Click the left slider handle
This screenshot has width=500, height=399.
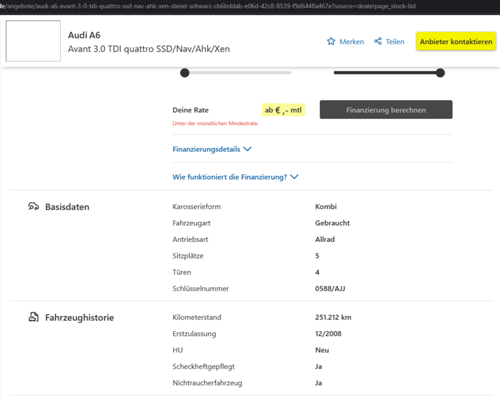185,73
